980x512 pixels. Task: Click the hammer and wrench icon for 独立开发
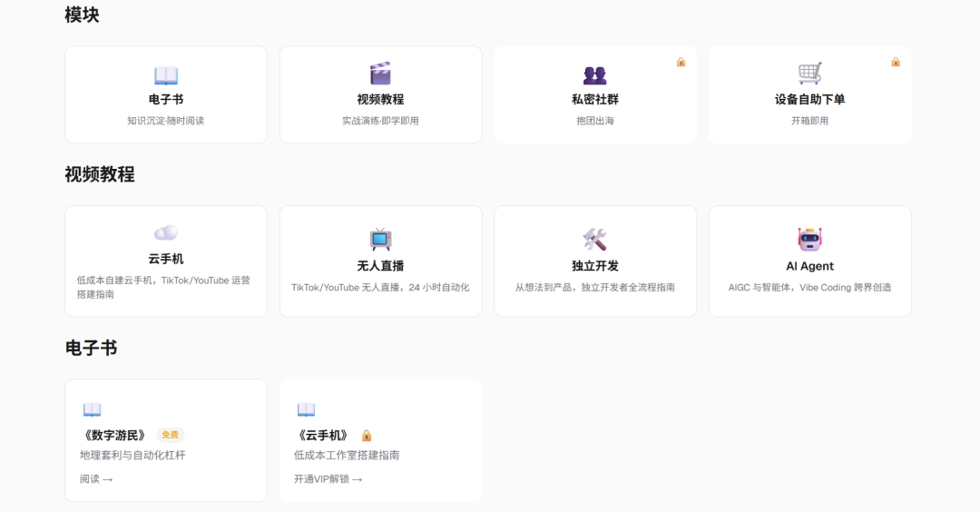tap(595, 239)
